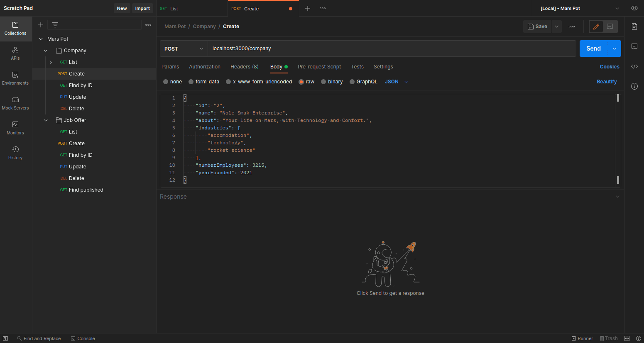Open the APIs sidebar panel

coord(15,54)
